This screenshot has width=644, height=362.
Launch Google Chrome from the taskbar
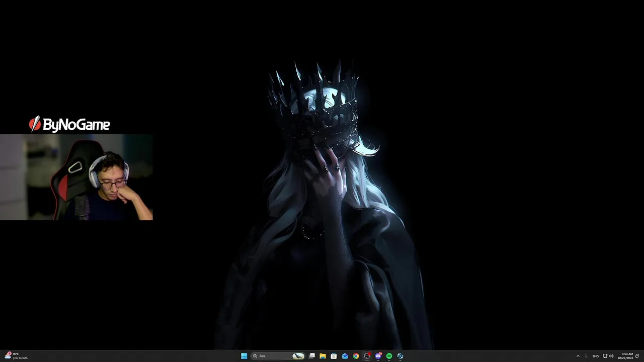pos(356,356)
